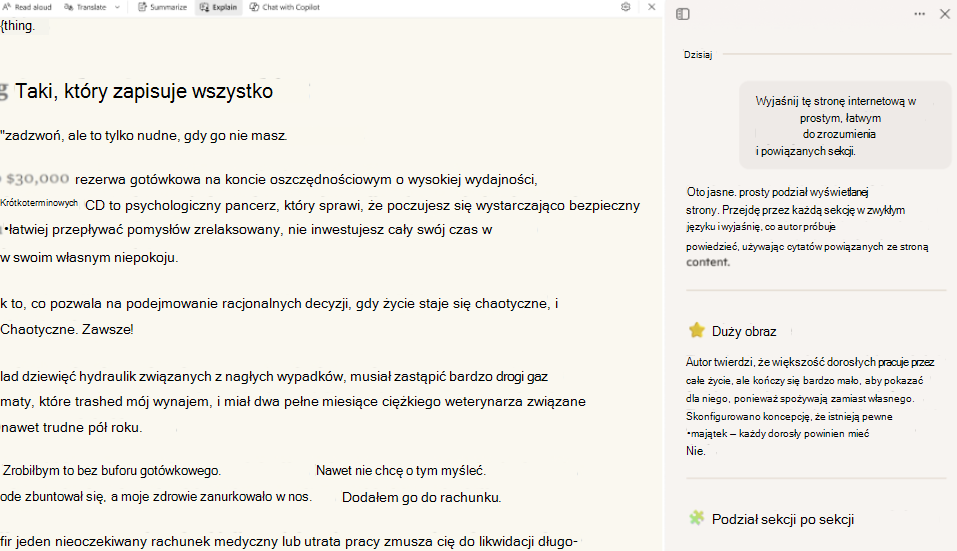The image size is (957, 551).
Task: Click the Read aloud toolbar button
Action: click(x=27, y=7)
